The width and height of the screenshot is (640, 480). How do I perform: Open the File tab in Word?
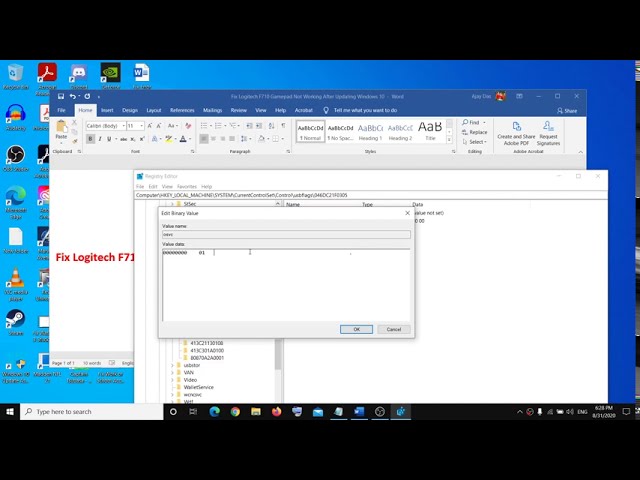(61, 110)
